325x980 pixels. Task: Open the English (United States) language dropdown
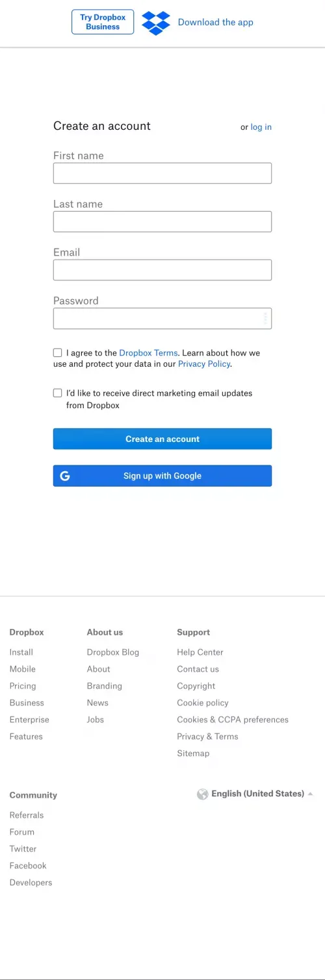tap(255, 794)
